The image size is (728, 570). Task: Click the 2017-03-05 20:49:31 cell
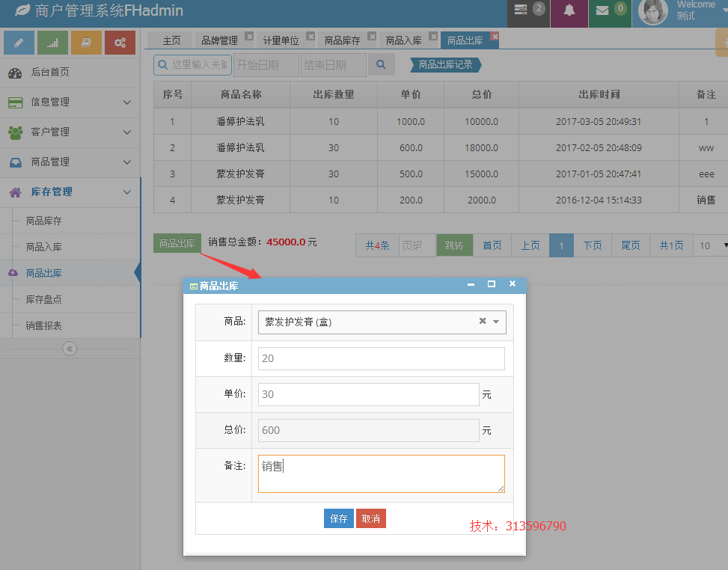pos(599,122)
